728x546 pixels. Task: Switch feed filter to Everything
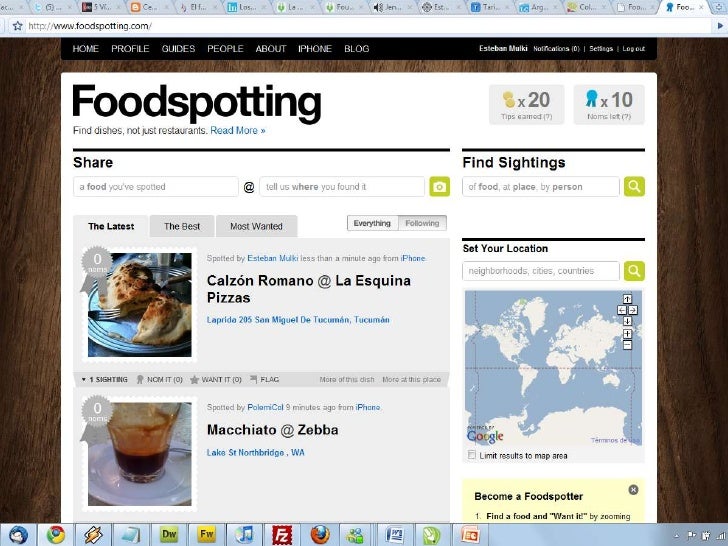[x=372, y=223]
